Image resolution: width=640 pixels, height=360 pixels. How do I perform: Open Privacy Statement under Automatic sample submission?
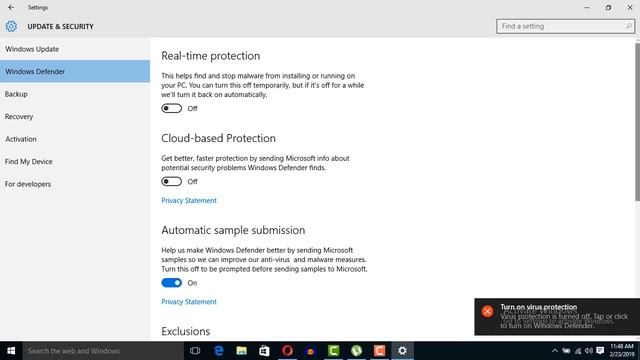[x=189, y=302]
